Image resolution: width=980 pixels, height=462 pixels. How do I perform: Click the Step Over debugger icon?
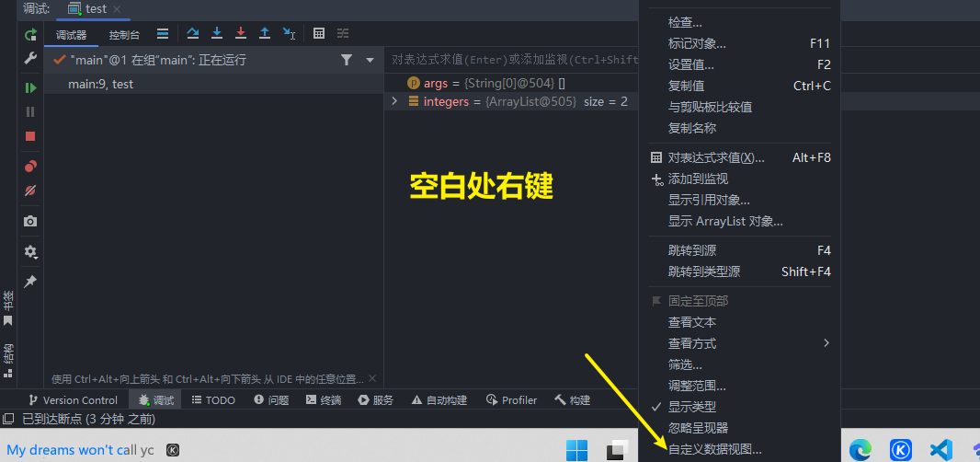tap(193, 34)
